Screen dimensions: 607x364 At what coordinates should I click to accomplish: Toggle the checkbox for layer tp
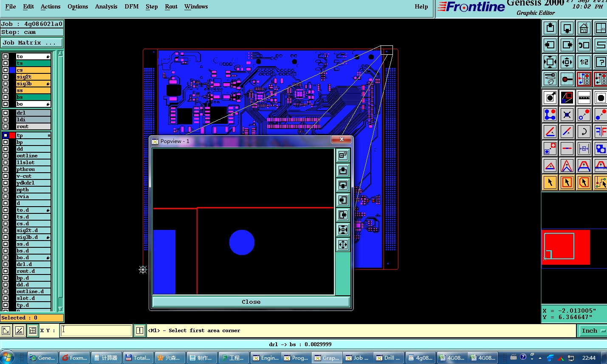pyautogui.click(x=6, y=135)
